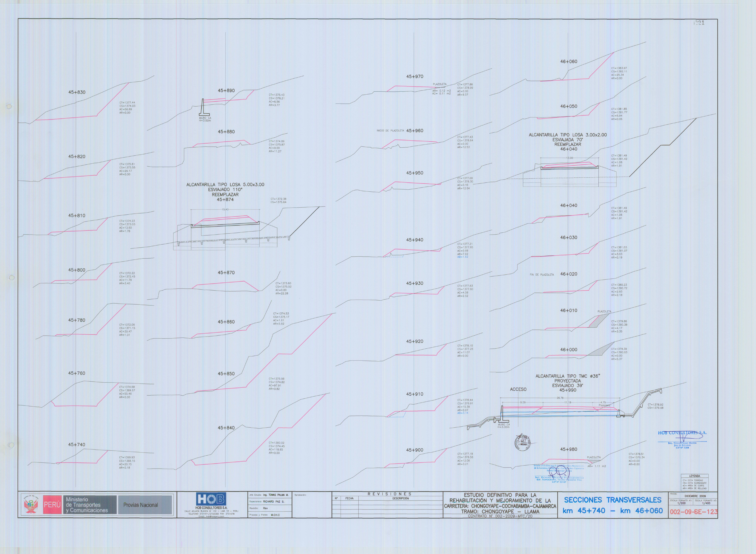Click section label '46+010'
The width and height of the screenshot is (756, 554).
pyautogui.click(x=569, y=311)
